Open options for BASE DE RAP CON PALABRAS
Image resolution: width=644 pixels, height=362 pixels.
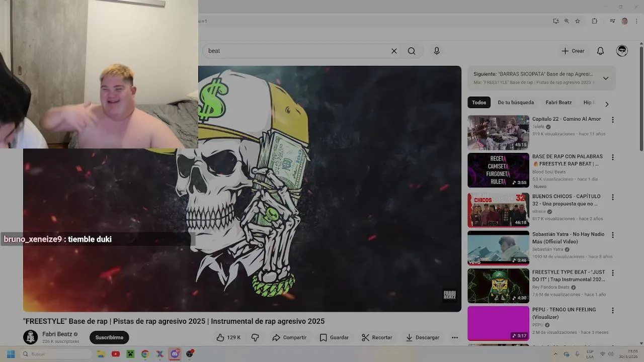(x=612, y=157)
